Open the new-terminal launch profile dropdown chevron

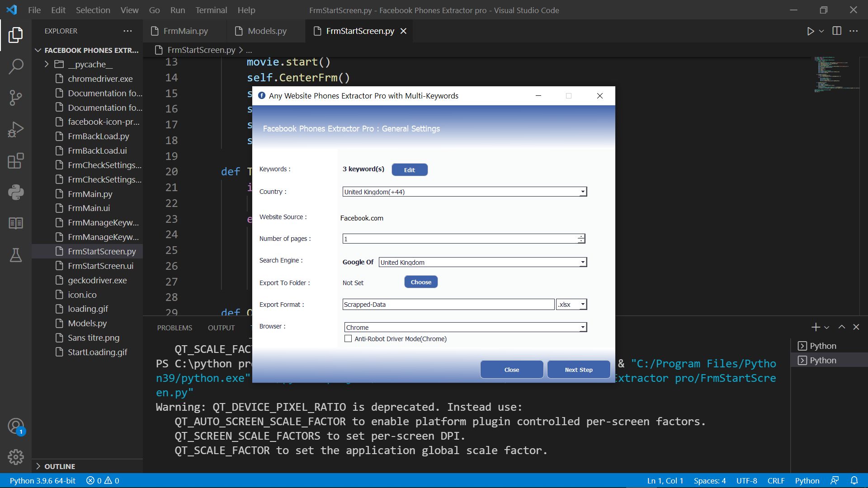click(827, 327)
